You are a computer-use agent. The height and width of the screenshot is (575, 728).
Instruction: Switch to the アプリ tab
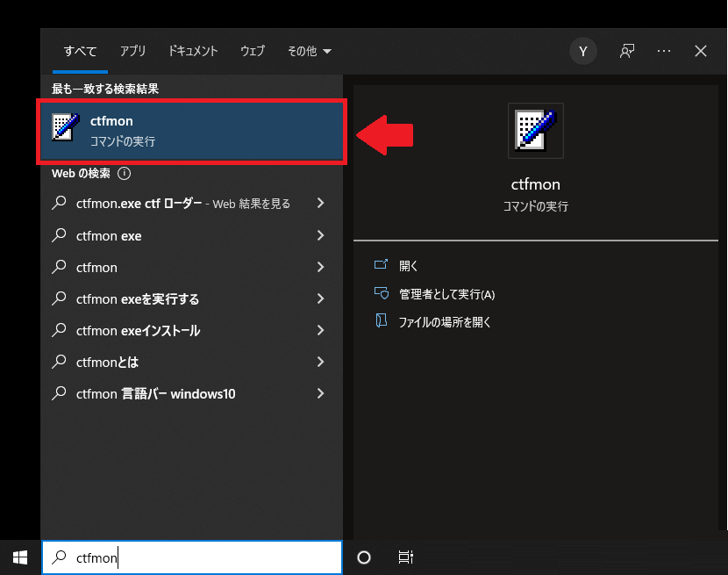[x=133, y=51]
